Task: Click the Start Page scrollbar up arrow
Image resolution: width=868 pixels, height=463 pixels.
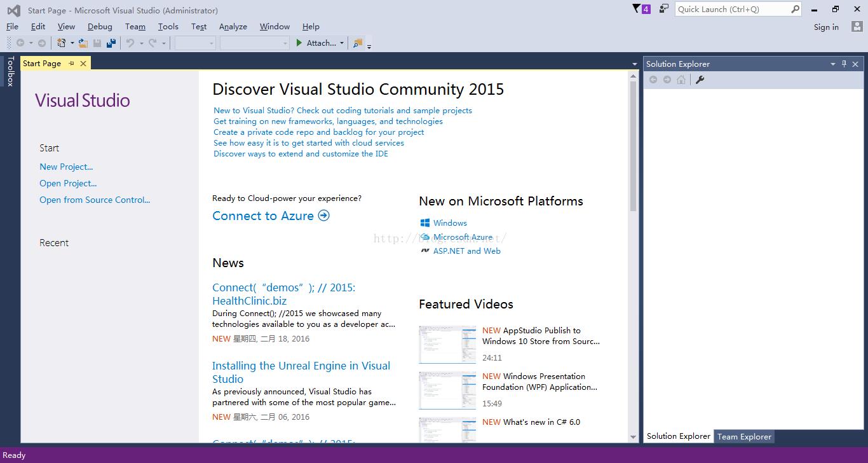Action: click(634, 76)
